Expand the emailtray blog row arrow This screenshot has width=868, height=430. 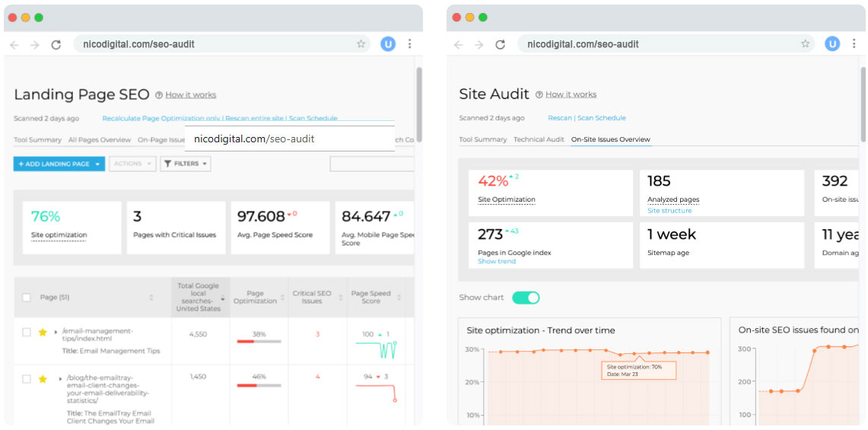[x=60, y=379]
